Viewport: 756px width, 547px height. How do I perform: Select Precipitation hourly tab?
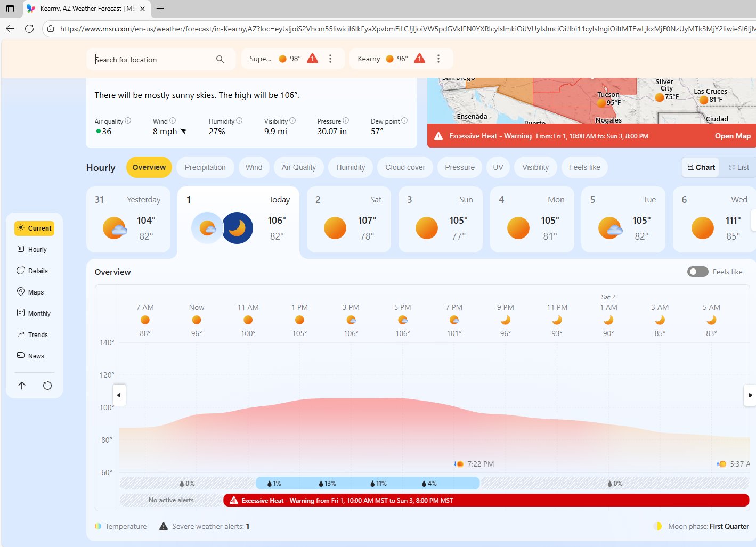[x=205, y=167]
